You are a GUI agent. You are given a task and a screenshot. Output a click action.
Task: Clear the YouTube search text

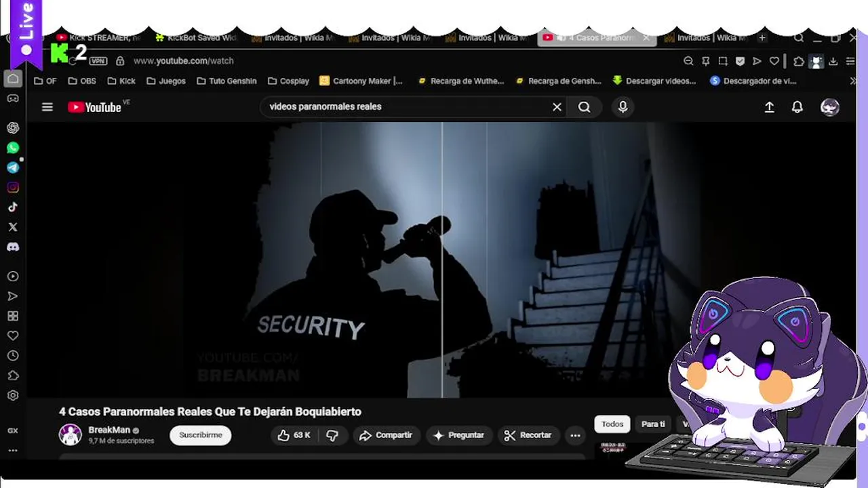click(557, 107)
